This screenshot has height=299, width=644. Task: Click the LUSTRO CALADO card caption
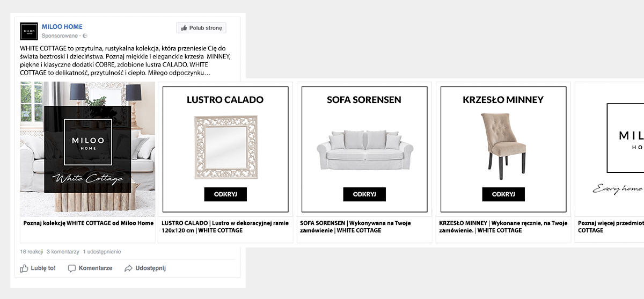click(x=225, y=227)
